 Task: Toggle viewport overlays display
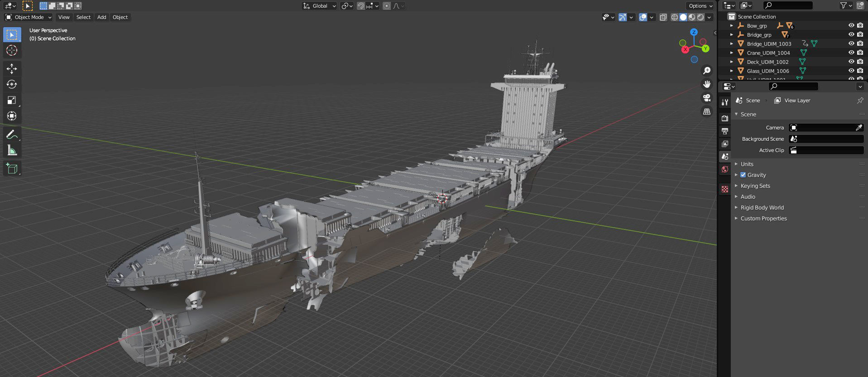tap(643, 17)
